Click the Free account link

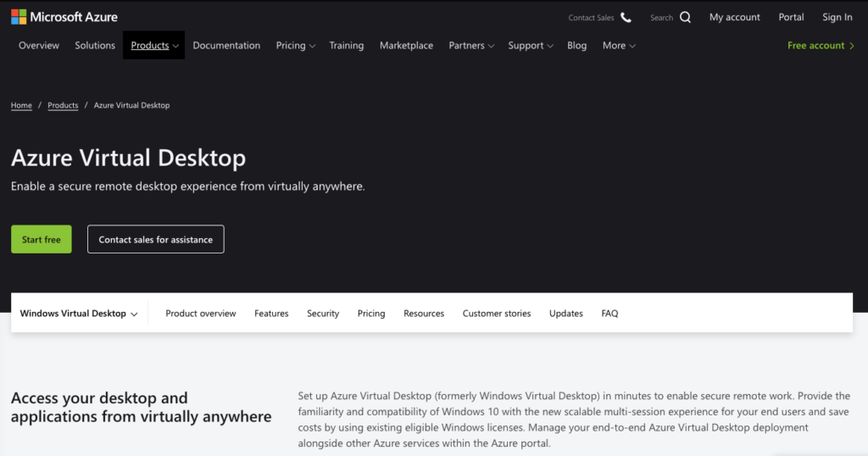point(821,46)
